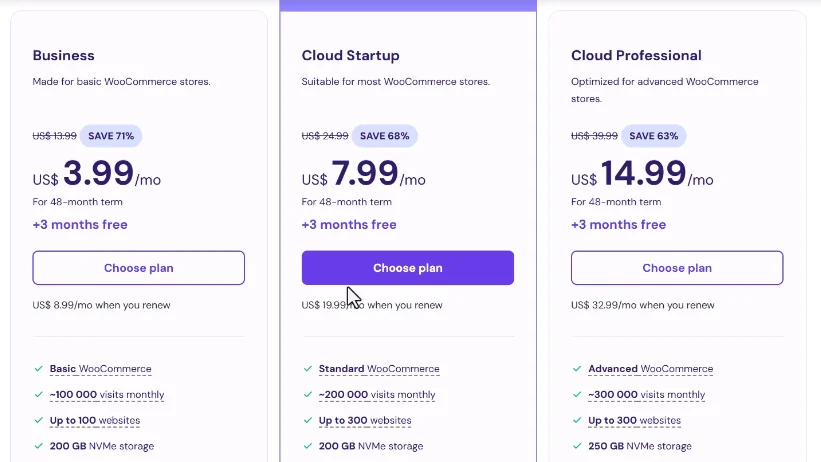Screen dimensions: 821x462
Task: Click checkmark beside ~200 000 visits monthly
Action: 307,394
